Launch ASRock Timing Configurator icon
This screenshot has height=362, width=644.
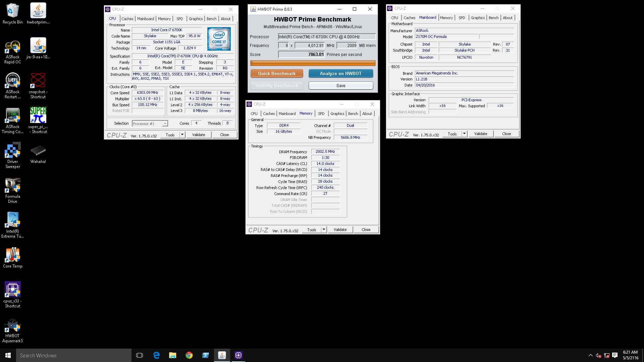pos(13,121)
